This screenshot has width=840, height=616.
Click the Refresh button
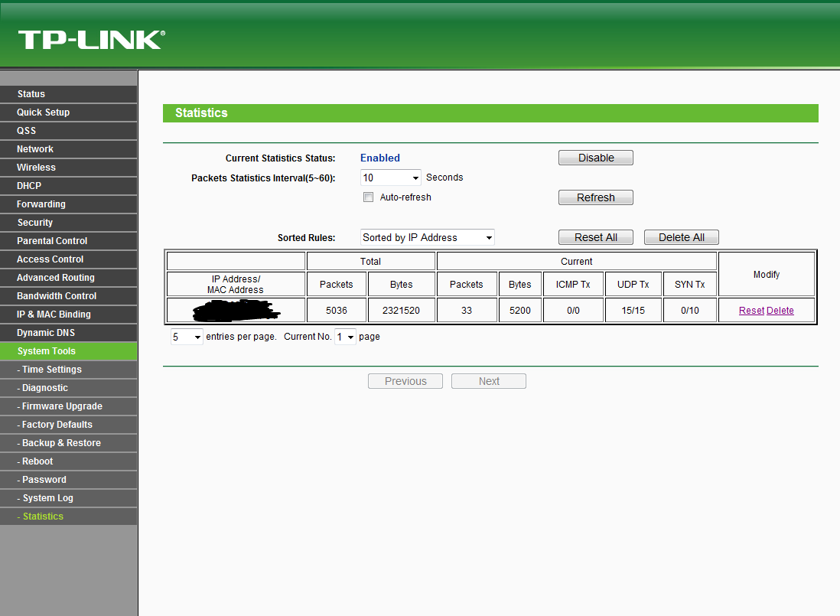[596, 197]
